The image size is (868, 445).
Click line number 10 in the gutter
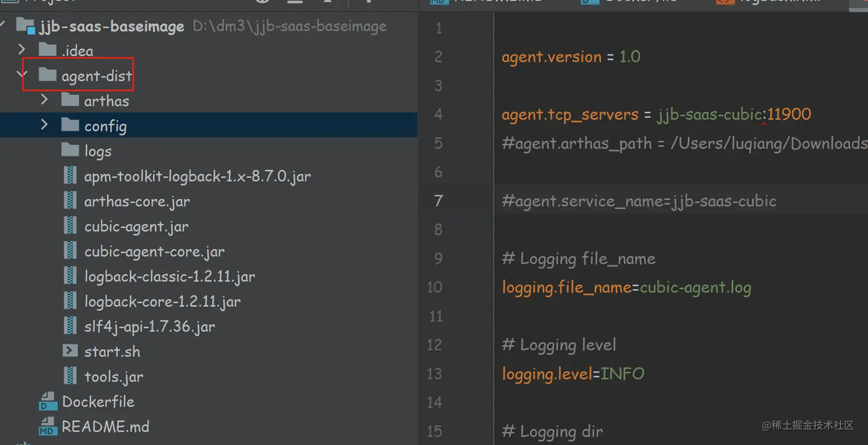[435, 287]
